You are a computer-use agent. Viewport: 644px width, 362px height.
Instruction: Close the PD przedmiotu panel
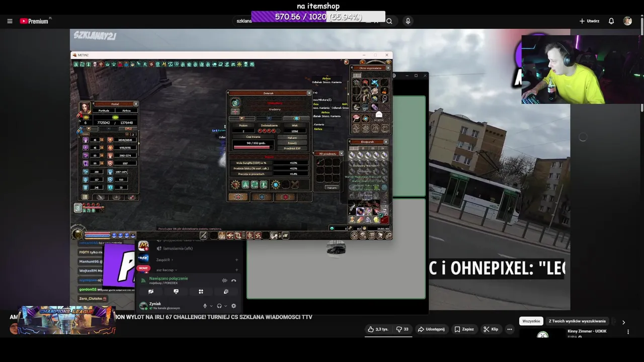click(x=341, y=153)
